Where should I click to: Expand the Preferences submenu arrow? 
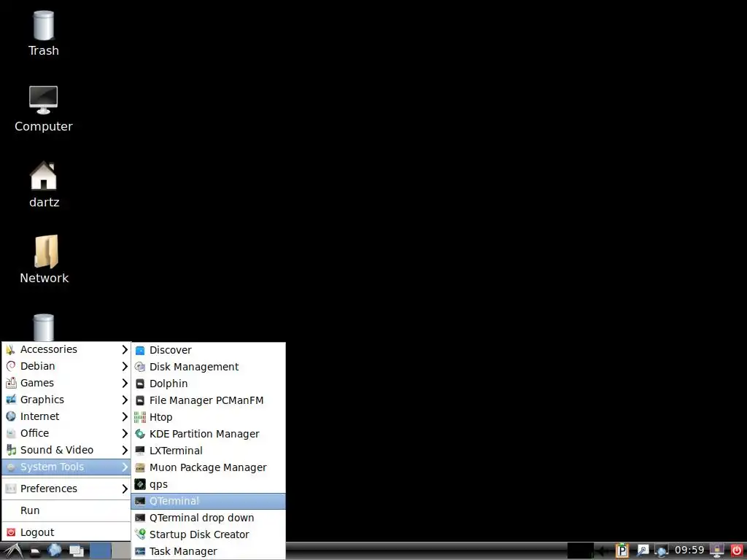(x=125, y=489)
